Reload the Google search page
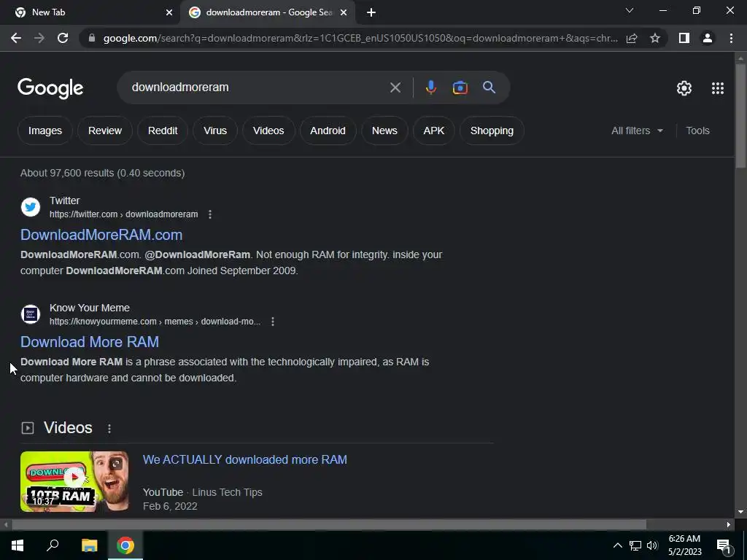This screenshot has width=747, height=560. click(x=63, y=38)
